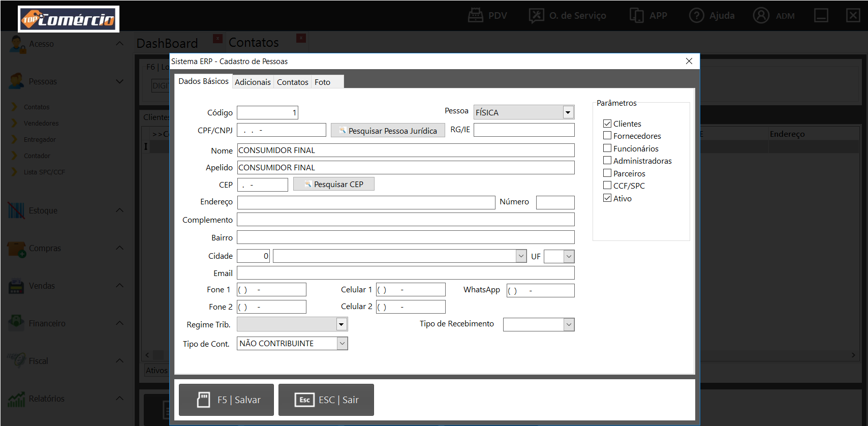Click the O. de Serviço icon
The width and height of the screenshot is (868, 426).
coord(536,15)
